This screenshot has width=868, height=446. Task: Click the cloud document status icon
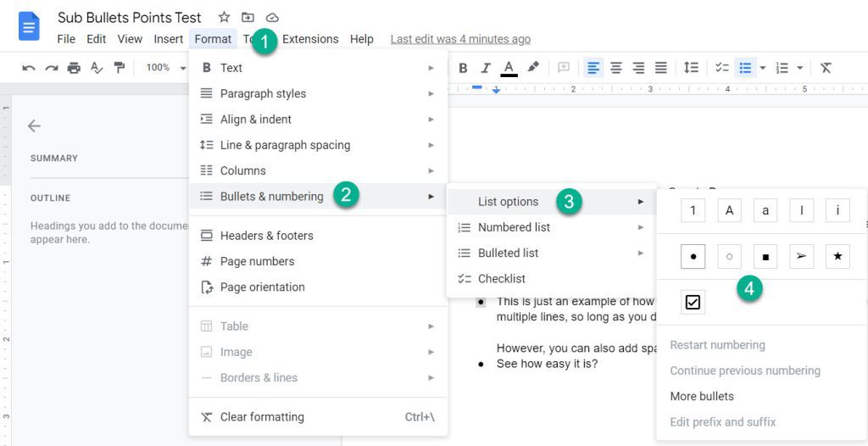272,17
